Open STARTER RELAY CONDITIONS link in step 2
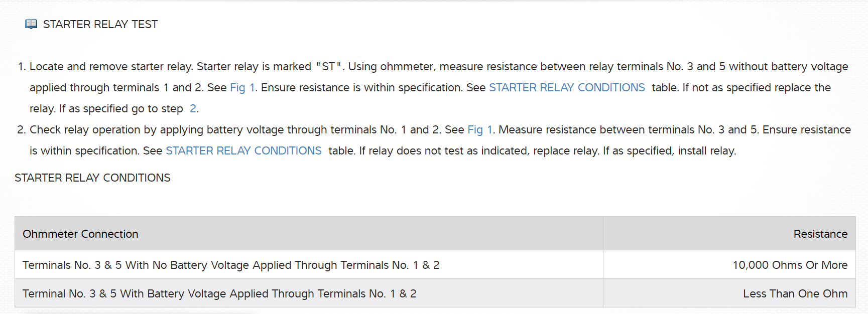868x314 pixels. [243, 151]
